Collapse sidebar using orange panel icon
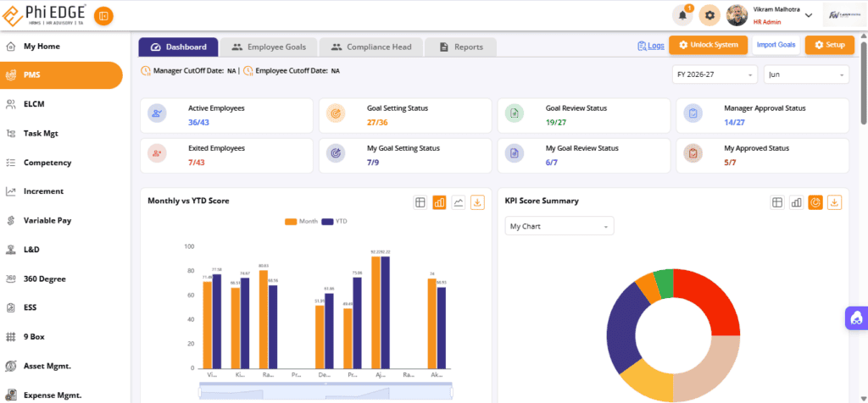The image size is (868, 403). point(103,17)
